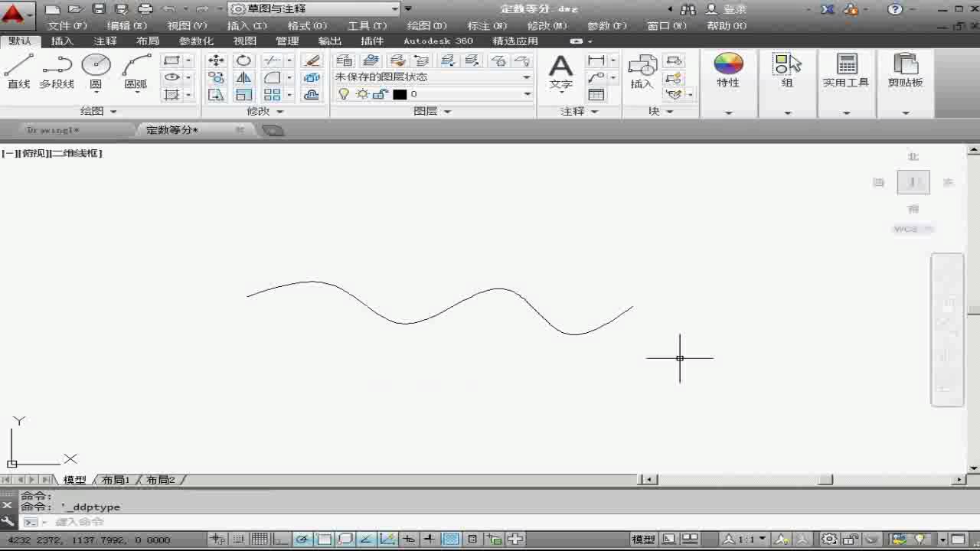Click the black layer color swatch
This screenshot has width=980, height=551.
[x=400, y=94]
